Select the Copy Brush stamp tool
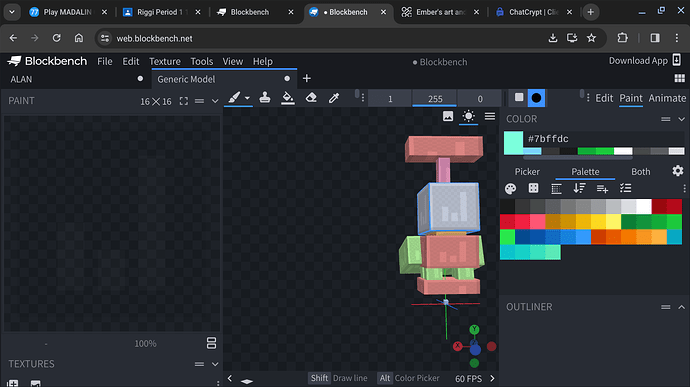 pyautogui.click(x=264, y=97)
